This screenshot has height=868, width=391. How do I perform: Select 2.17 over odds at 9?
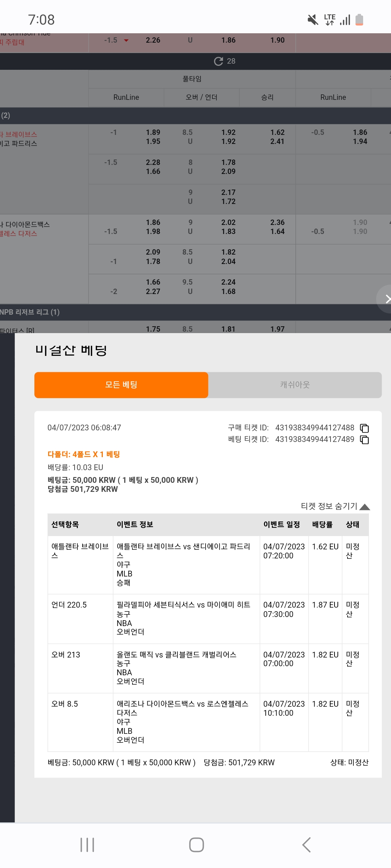228,192
